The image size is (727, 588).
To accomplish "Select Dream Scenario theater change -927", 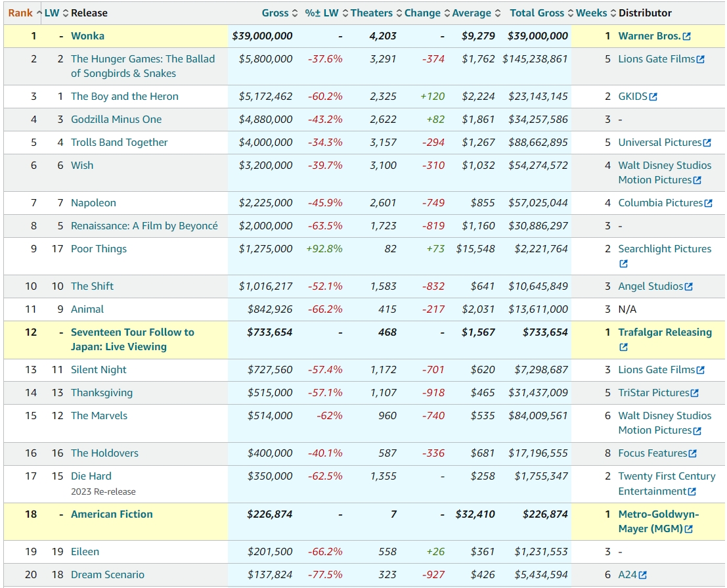I will [x=433, y=575].
